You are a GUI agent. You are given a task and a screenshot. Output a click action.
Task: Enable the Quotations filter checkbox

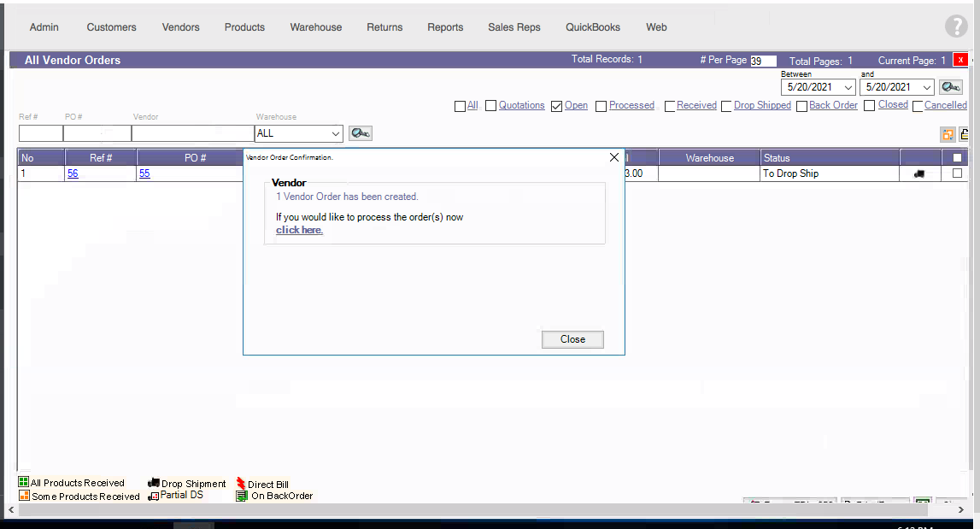(x=491, y=106)
